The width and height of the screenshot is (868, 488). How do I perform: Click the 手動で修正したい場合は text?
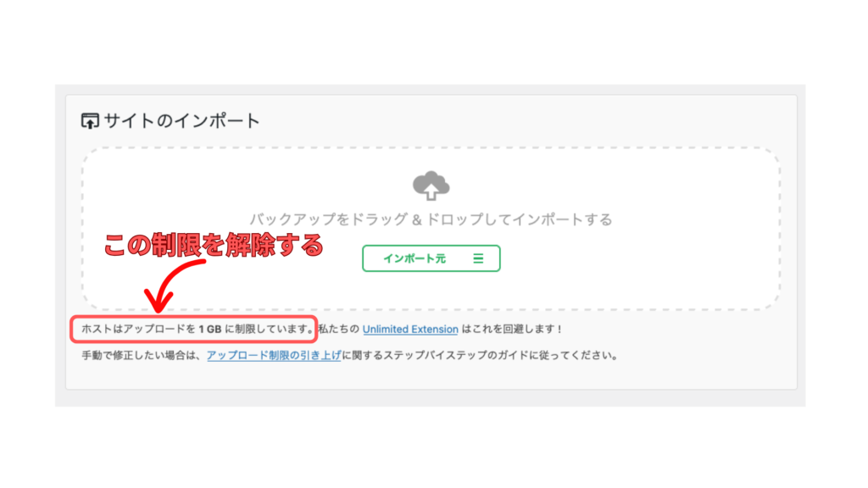point(142,355)
